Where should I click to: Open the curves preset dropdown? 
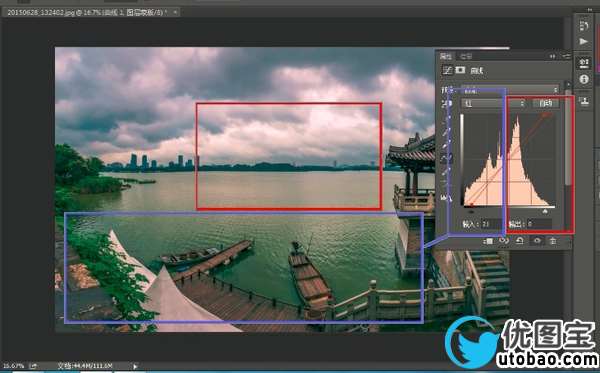pos(510,91)
